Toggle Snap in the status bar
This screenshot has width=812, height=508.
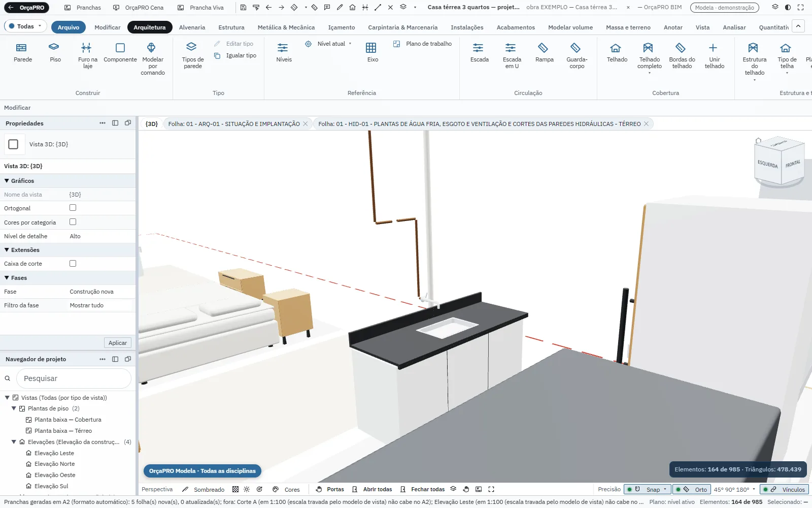pos(648,490)
